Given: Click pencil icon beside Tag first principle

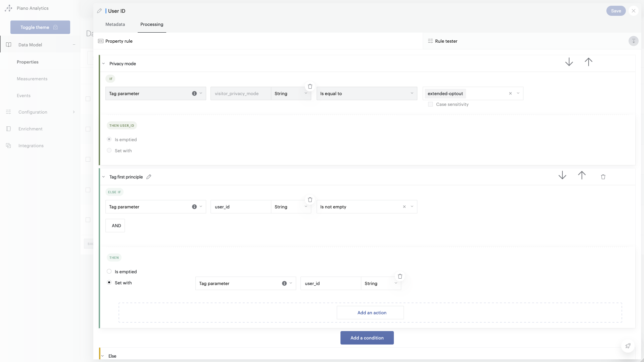Looking at the screenshot, I should pos(149,177).
